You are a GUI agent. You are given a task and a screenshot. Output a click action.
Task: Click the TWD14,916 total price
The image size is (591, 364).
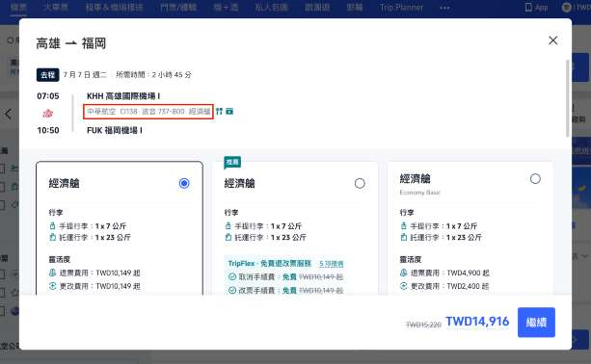tap(477, 322)
